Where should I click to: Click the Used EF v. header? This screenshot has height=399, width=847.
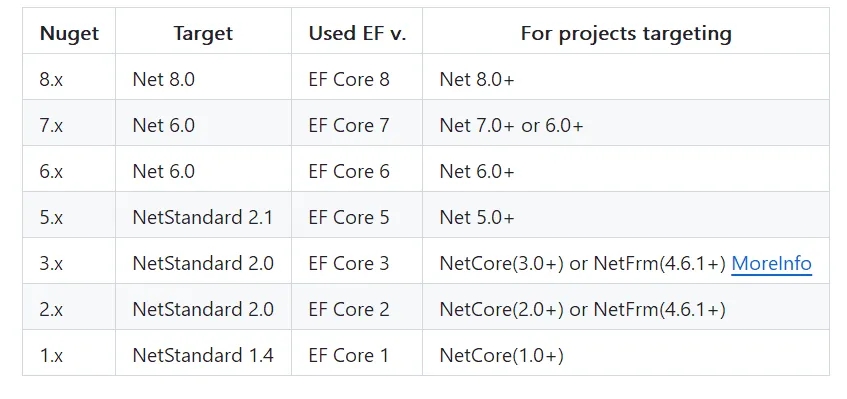click(x=357, y=33)
